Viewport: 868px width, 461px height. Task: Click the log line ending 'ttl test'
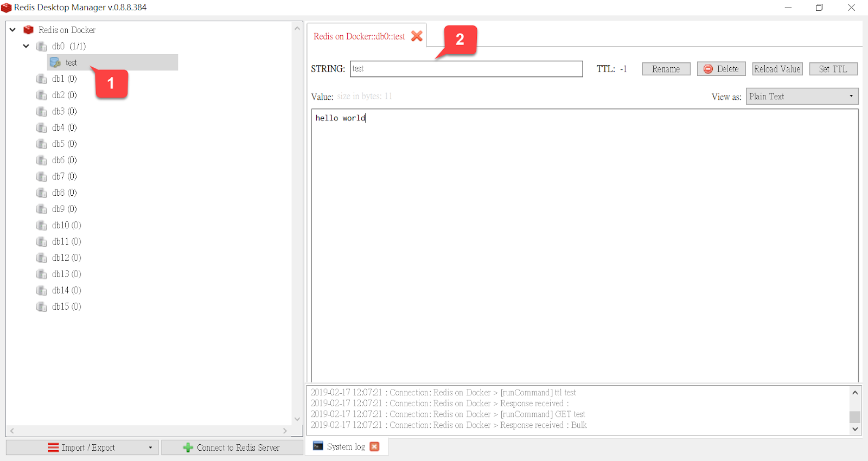point(443,393)
